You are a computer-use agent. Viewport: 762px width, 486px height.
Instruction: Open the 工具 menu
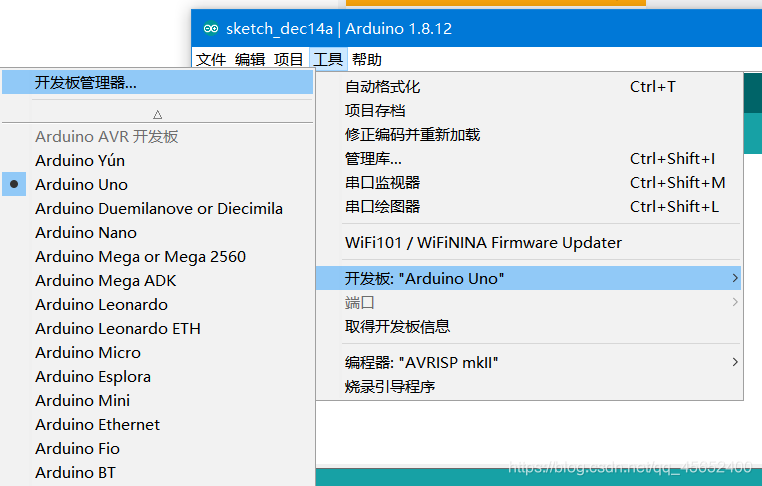coord(328,59)
